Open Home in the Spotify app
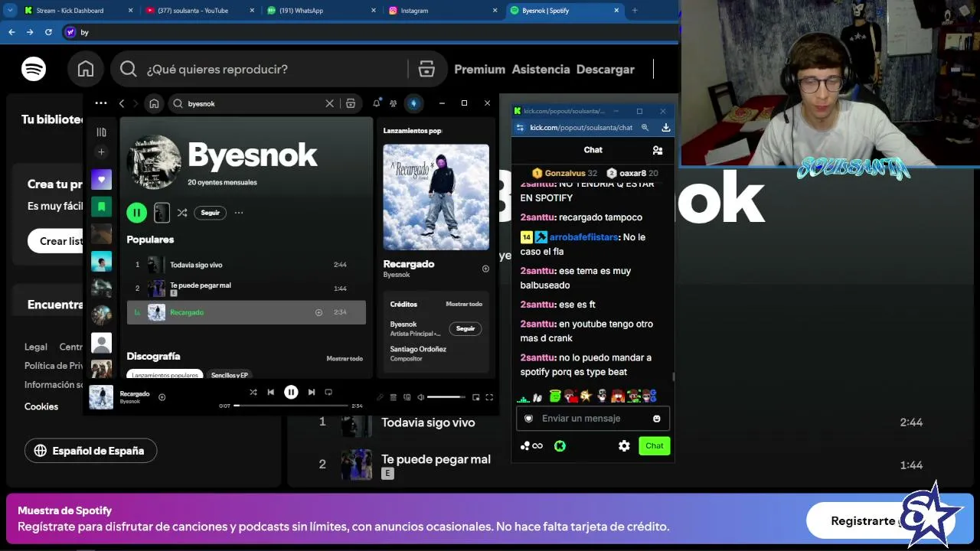Screen dimensions: 980x551 154,103
